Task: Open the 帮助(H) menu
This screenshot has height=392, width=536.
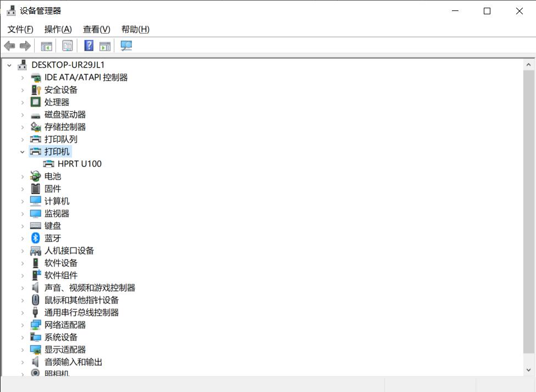Action: (x=135, y=29)
